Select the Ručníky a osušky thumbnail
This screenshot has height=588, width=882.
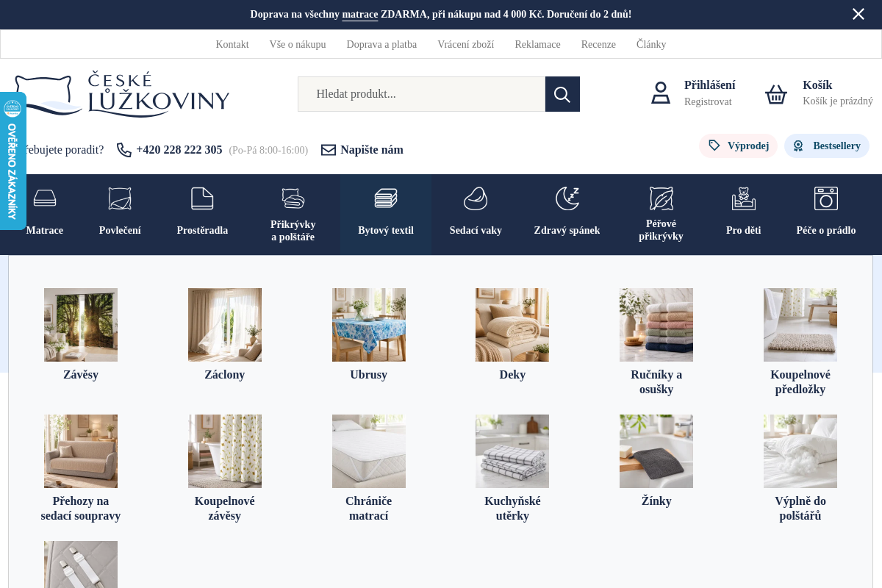click(656, 325)
